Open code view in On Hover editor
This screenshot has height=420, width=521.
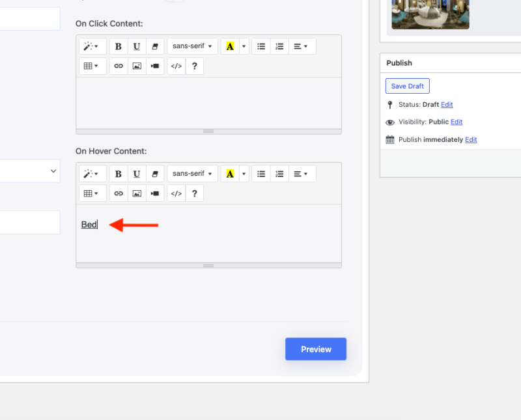(x=176, y=193)
